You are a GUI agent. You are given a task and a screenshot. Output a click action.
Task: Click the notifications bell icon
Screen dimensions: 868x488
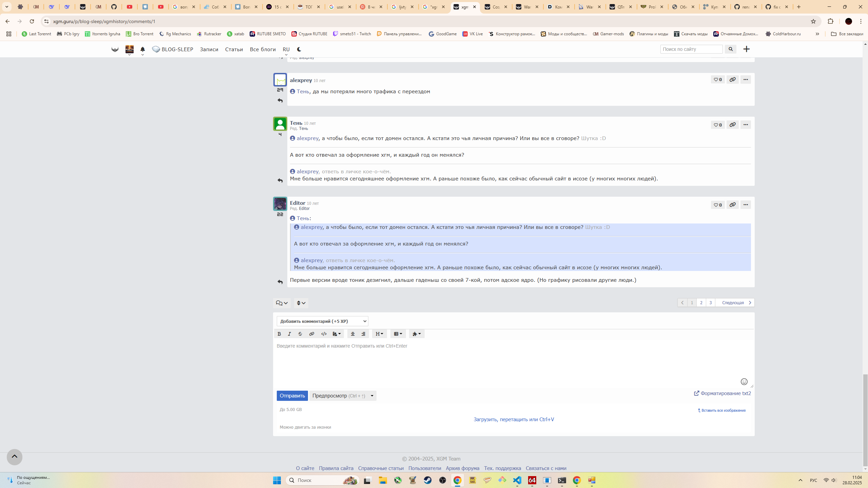142,49
